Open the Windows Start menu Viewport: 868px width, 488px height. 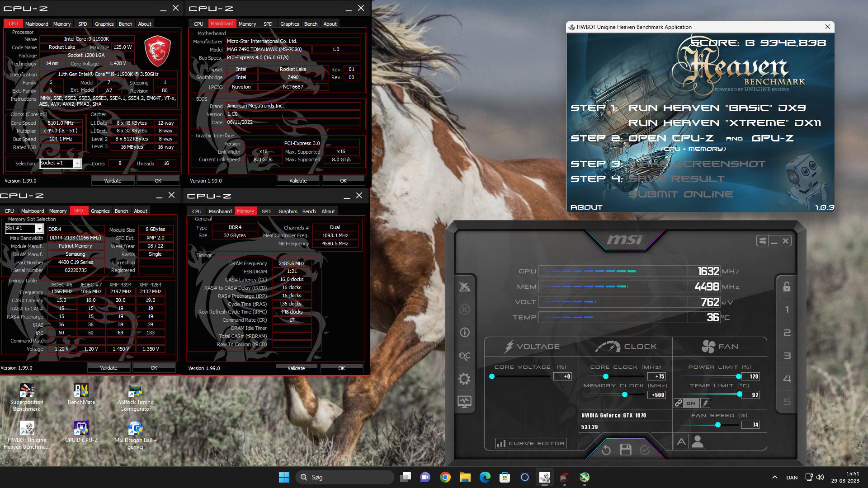coord(284,477)
